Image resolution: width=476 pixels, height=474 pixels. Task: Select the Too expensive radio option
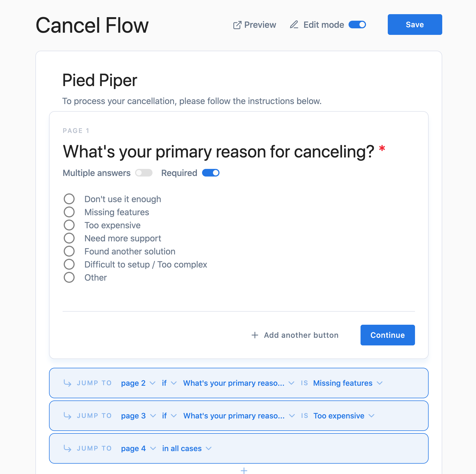click(69, 225)
